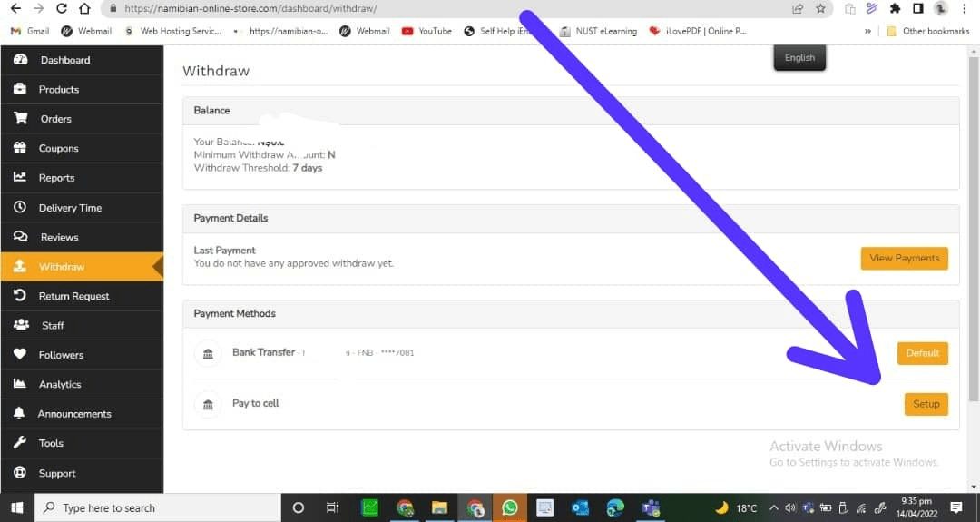Go to Return Request in sidebar
The width and height of the screenshot is (980, 522).
point(73,296)
